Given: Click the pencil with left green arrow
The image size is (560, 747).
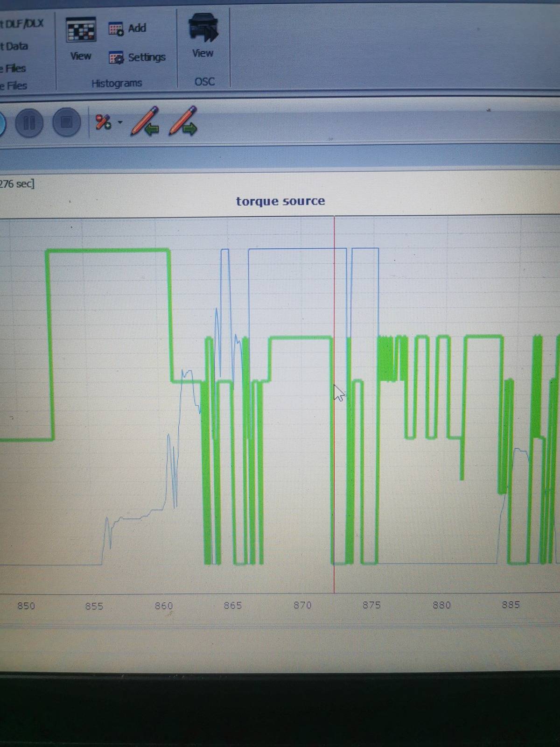Looking at the screenshot, I should pos(145,121).
